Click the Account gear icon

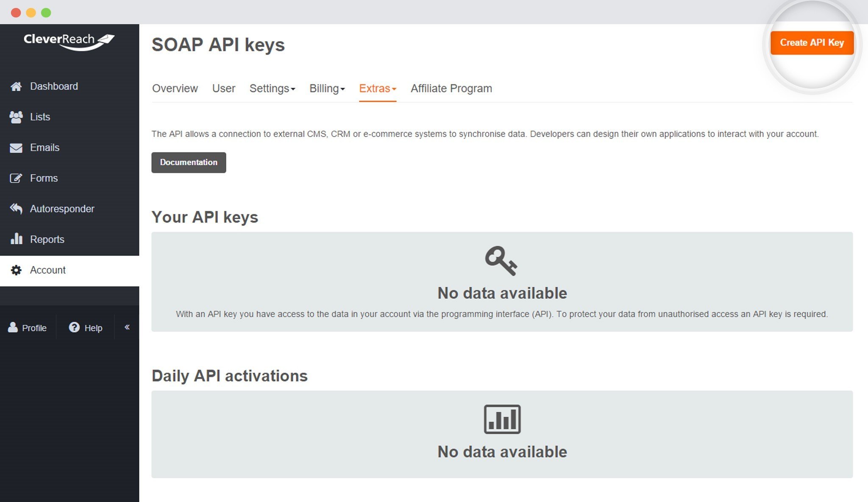pyautogui.click(x=16, y=270)
